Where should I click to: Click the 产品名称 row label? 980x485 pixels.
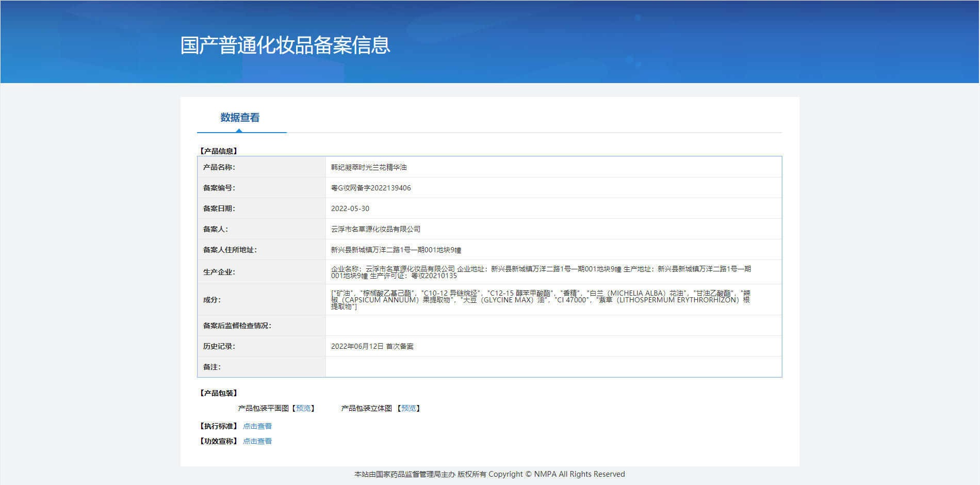[219, 167]
